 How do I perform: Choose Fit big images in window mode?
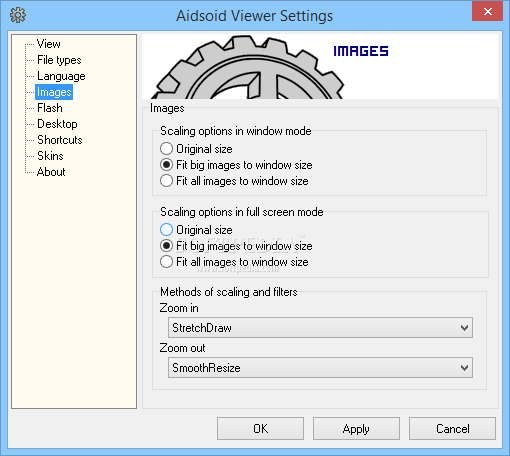tap(236, 165)
